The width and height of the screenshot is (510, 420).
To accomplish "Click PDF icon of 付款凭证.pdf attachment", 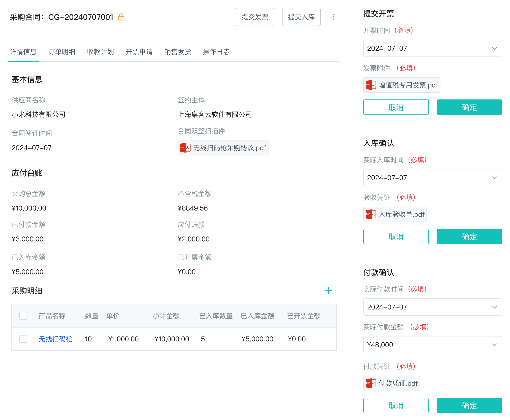I will [x=371, y=383].
